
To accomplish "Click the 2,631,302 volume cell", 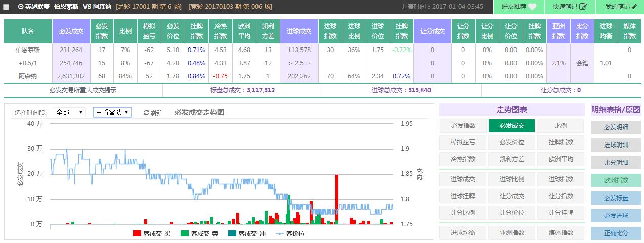I will coord(71,76).
